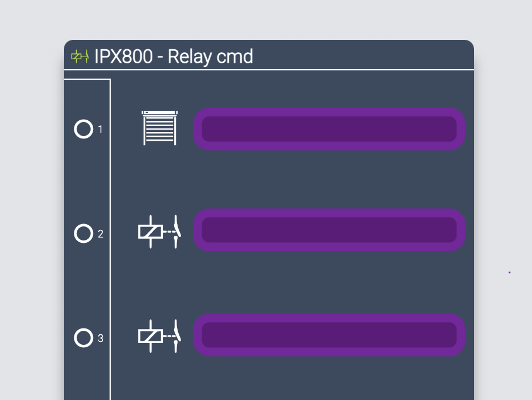Click the purple field on relay row 2

pyautogui.click(x=329, y=230)
